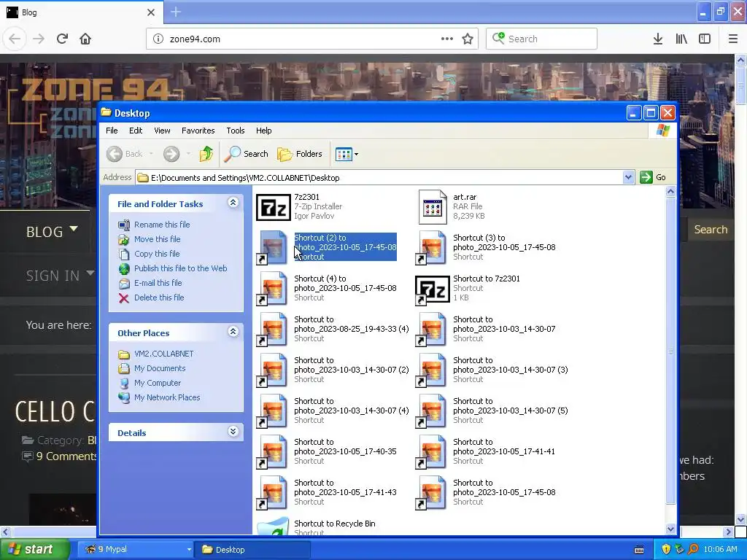Select Shortcut to photo_2023-10-03_14-30-07 icon
The width and height of the screenshot is (747, 560).
[x=431, y=330]
